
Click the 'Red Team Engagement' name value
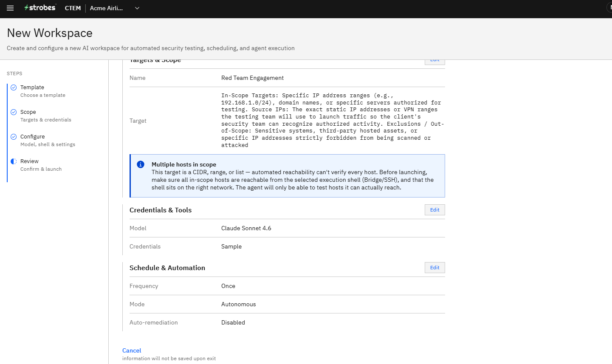point(252,78)
